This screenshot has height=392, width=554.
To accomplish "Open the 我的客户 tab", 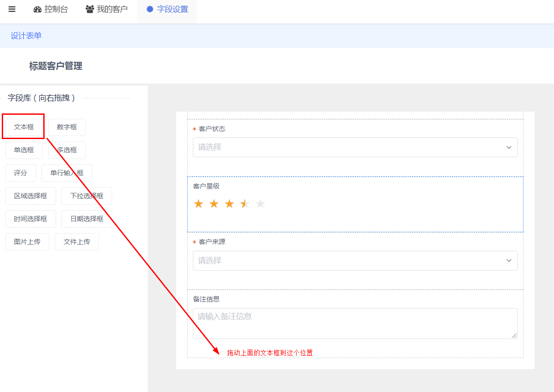I will 106,9.
